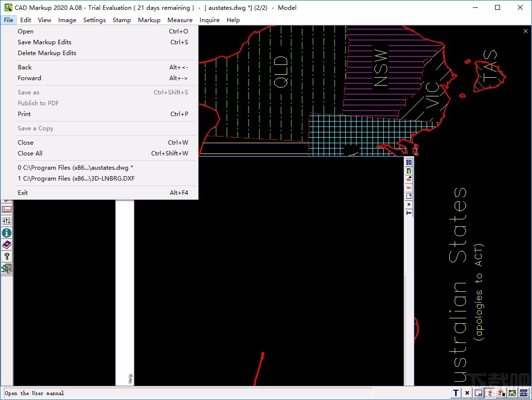The width and height of the screenshot is (532, 400).
Task: Select Save Markup Edits from the File menu
Action: [44, 42]
